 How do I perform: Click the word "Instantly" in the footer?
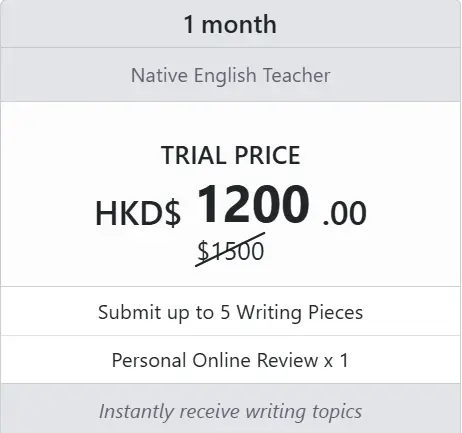click(136, 412)
